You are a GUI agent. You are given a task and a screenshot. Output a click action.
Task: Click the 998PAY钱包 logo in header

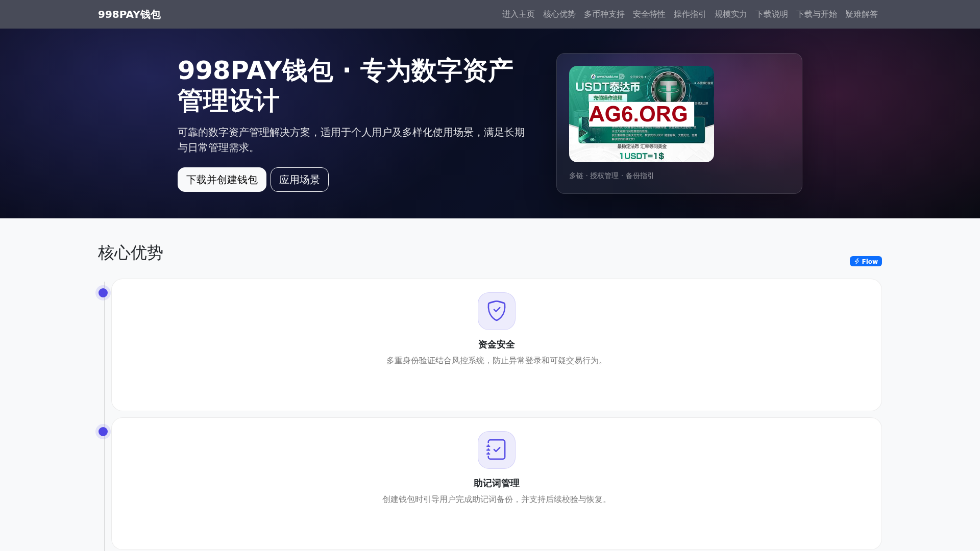(129, 14)
